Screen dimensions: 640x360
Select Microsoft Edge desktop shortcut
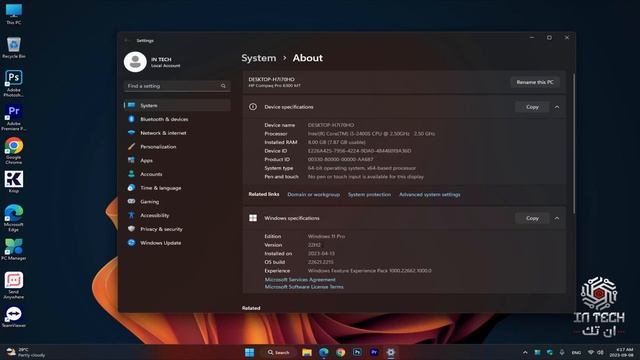coord(13,218)
